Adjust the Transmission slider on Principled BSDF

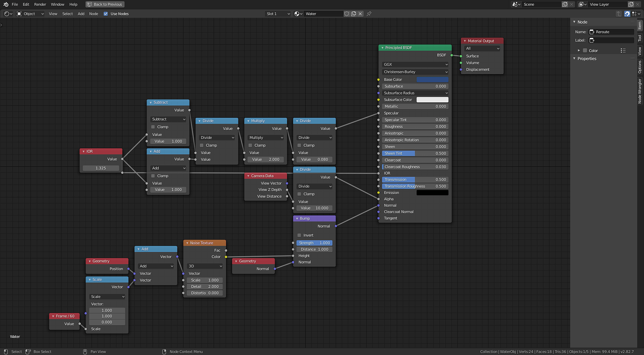(415, 179)
